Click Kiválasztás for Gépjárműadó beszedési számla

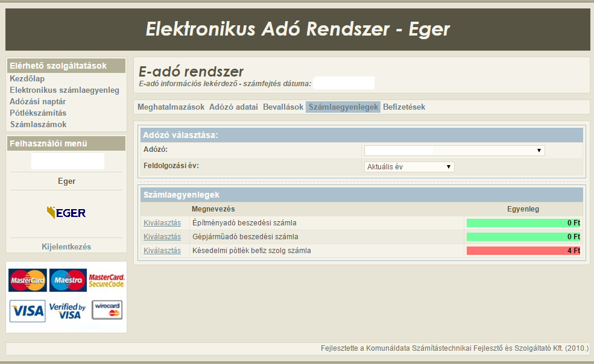pyautogui.click(x=162, y=237)
